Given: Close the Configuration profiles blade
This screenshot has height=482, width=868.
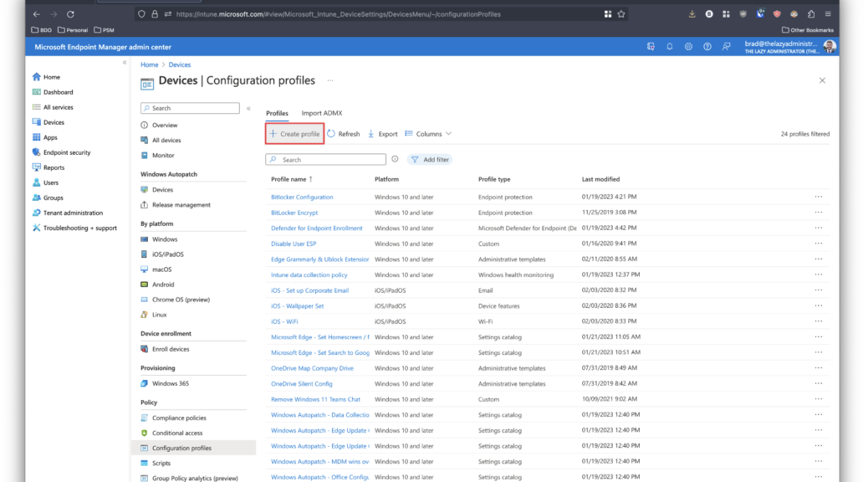Looking at the screenshot, I should pos(823,80).
